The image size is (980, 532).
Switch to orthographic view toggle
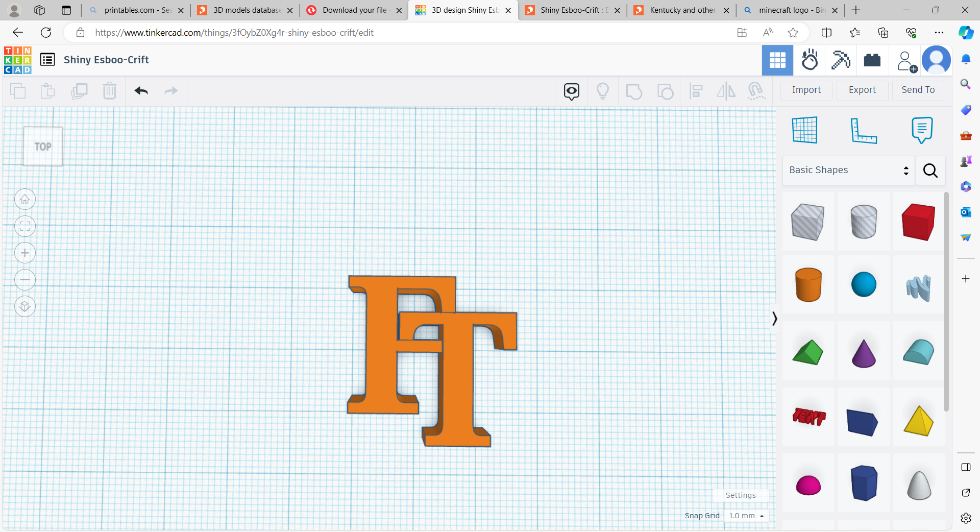point(25,307)
